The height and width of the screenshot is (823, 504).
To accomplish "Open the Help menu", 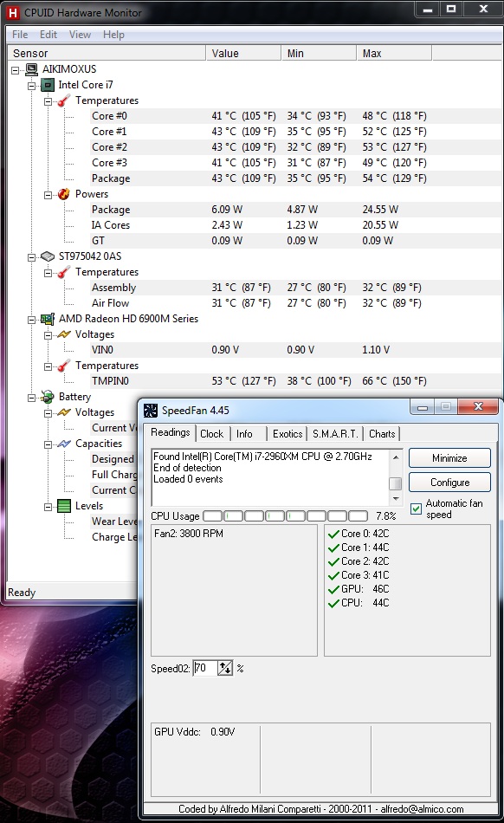I will tap(113, 35).
